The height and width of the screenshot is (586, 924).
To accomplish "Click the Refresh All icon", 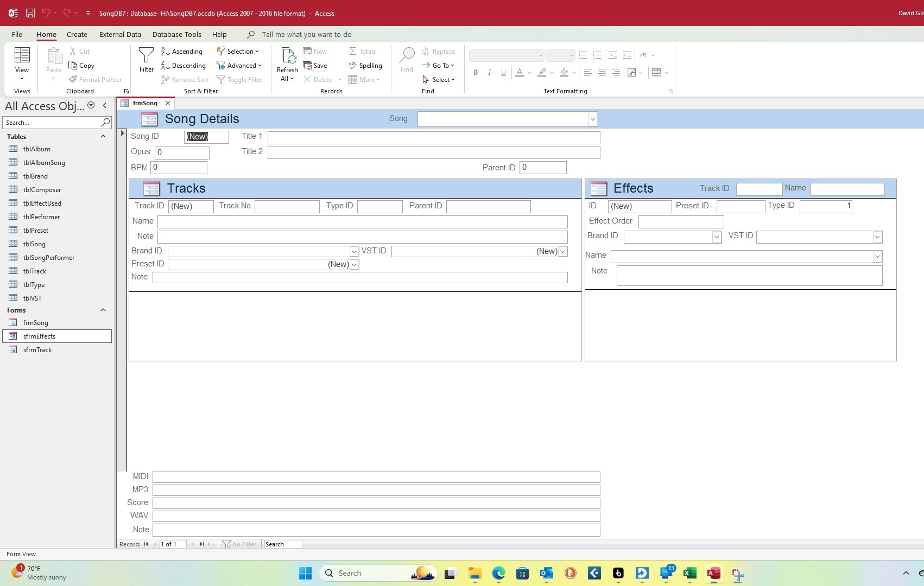I will click(x=287, y=56).
